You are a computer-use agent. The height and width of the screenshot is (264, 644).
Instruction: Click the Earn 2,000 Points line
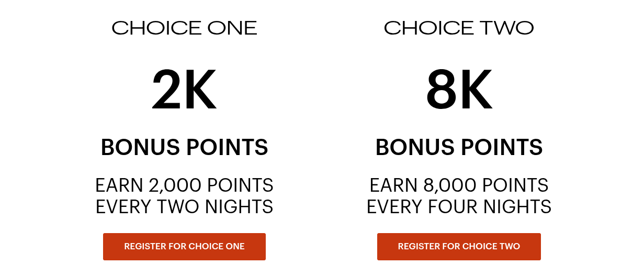[x=184, y=185]
